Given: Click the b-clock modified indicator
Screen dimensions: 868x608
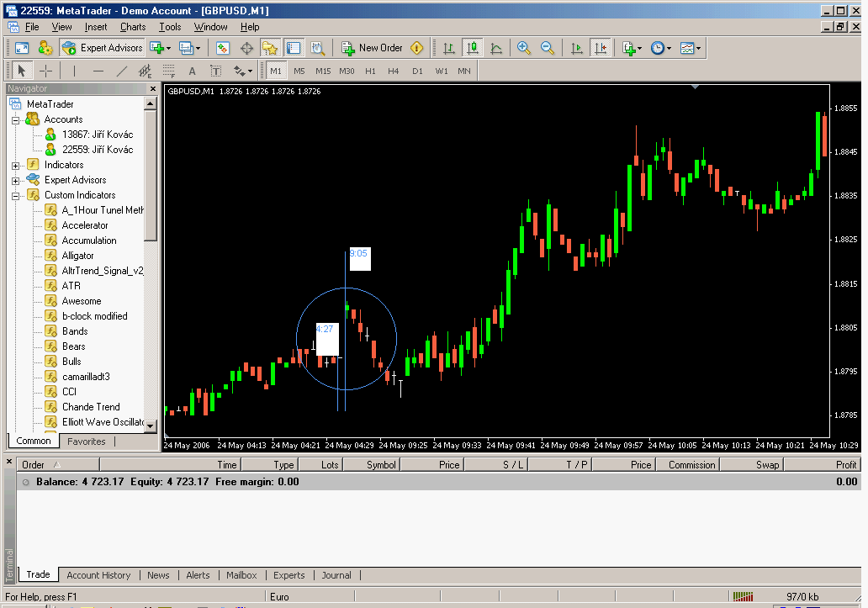Looking at the screenshot, I should [95, 316].
